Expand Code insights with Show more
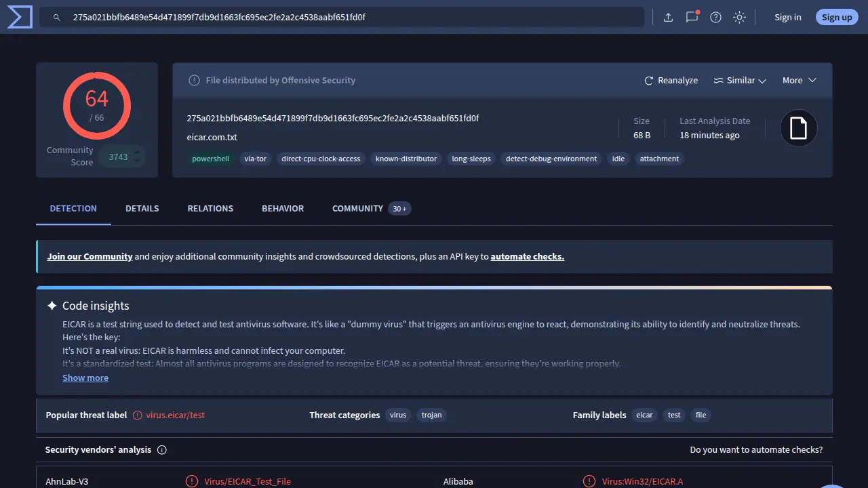 (85, 378)
